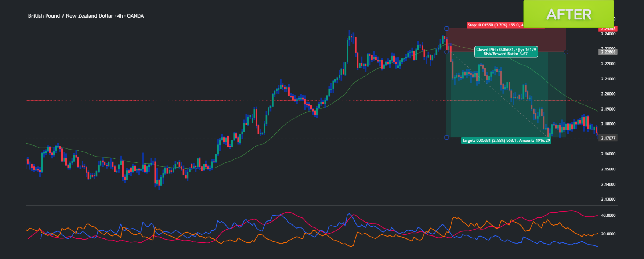Click the British Pound / New Zealand Dollar title
The image size is (644, 259).
click(86, 16)
